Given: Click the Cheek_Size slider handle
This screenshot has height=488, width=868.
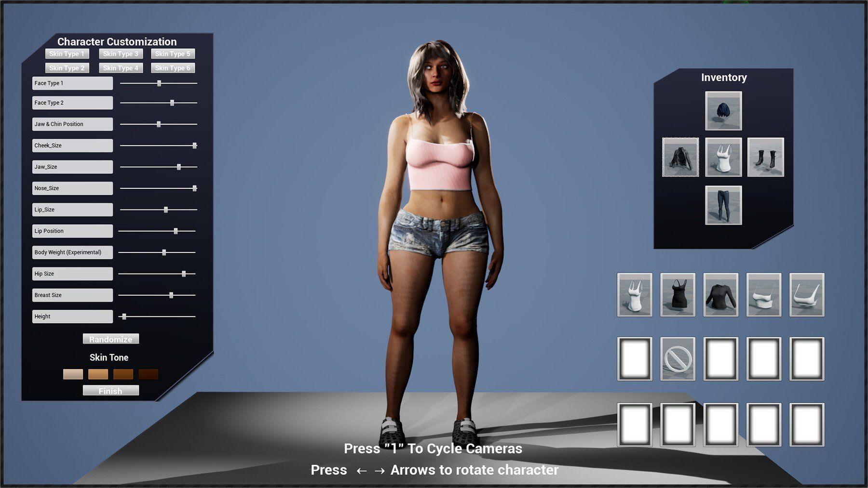Looking at the screenshot, I should click(195, 145).
